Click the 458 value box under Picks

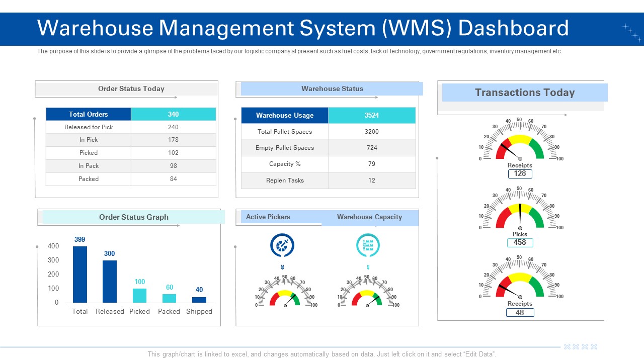pyautogui.click(x=520, y=242)
